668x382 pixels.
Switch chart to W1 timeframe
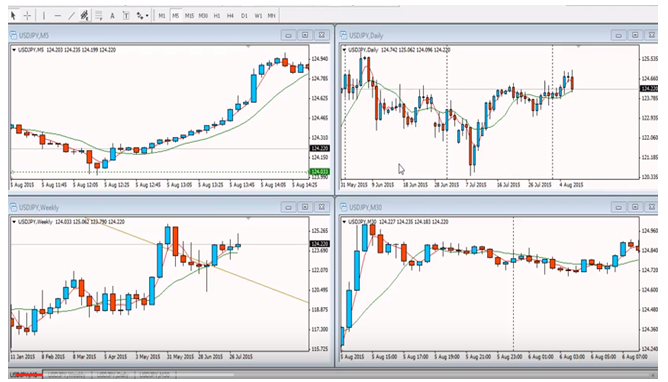pos(258,16)
